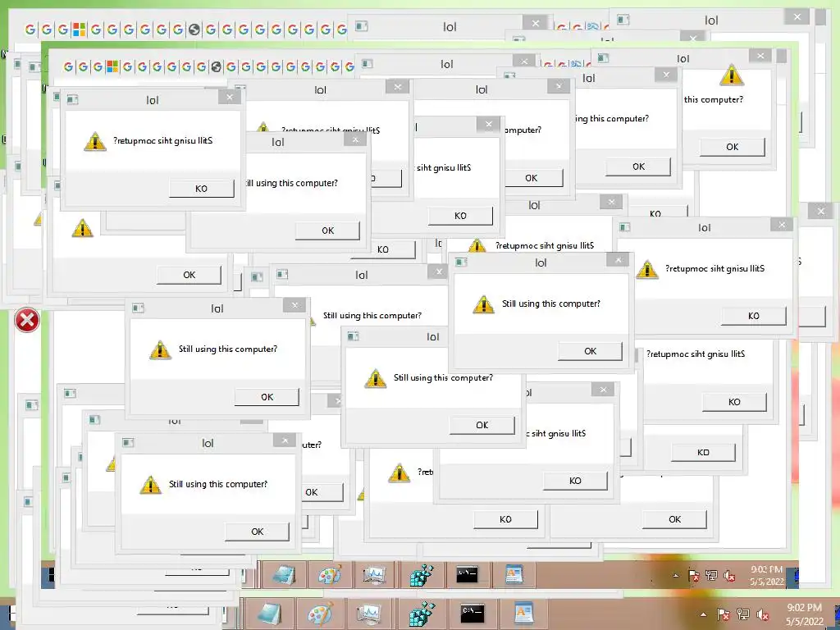Click KO in the '?ret' dialog
This screenshot has width=840, height=630.
point(505,519)
